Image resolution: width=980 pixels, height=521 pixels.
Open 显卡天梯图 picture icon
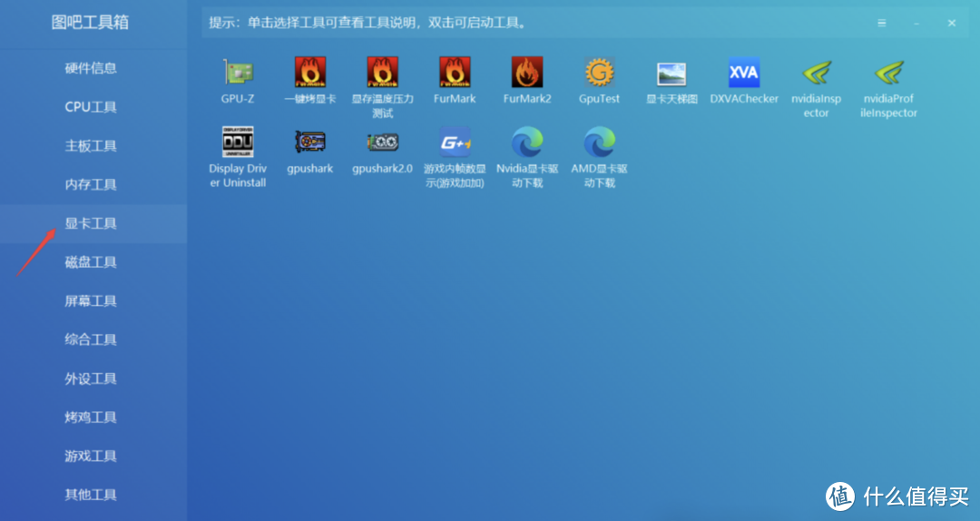671,74
